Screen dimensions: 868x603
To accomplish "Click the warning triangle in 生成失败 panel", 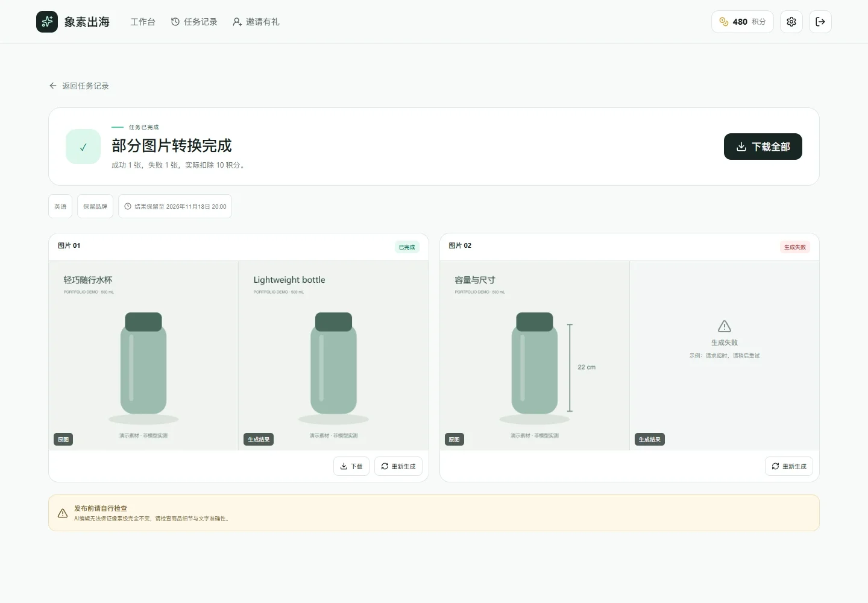I will pos(725,326).
